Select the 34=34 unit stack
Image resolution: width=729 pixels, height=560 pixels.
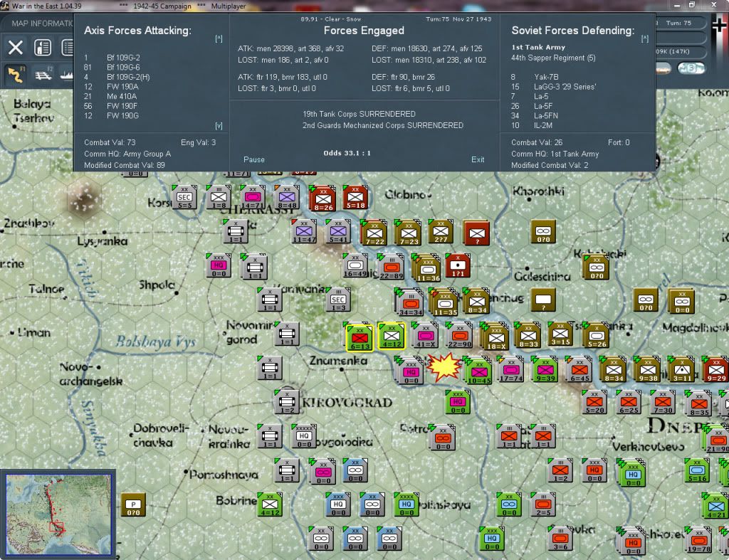tap(410, 302)
